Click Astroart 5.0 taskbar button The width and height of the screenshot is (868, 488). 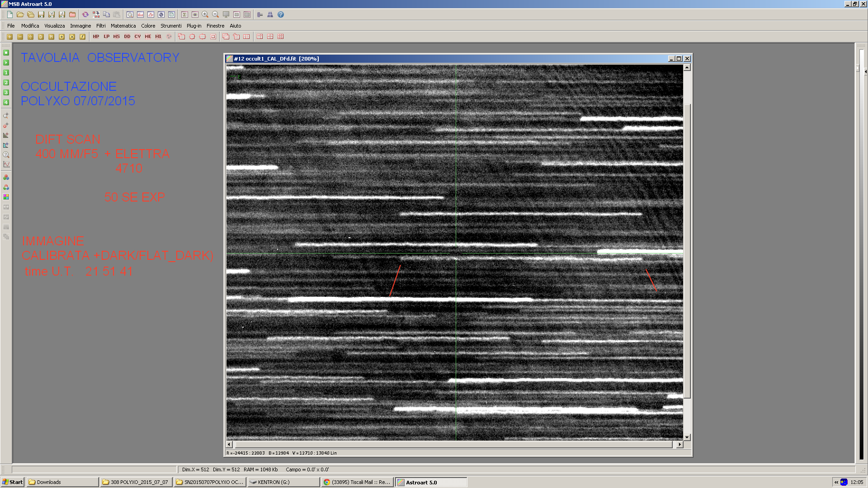[431, 482]
